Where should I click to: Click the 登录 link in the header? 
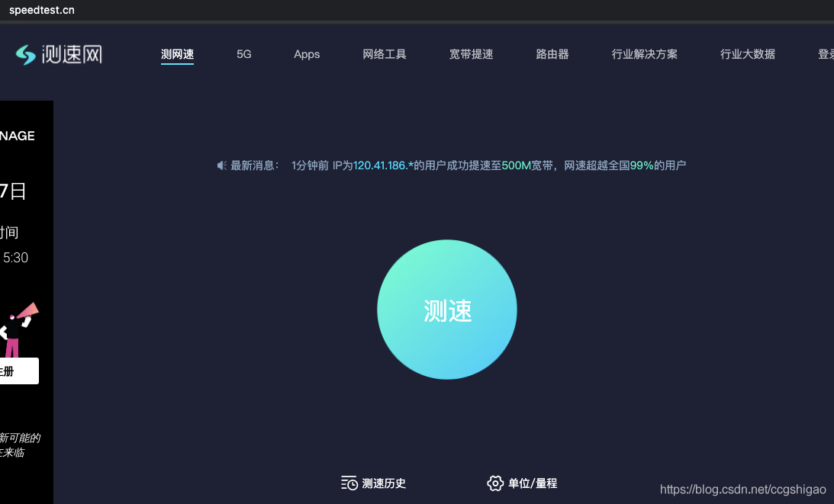pyautogui.click(x=826, y=54)
